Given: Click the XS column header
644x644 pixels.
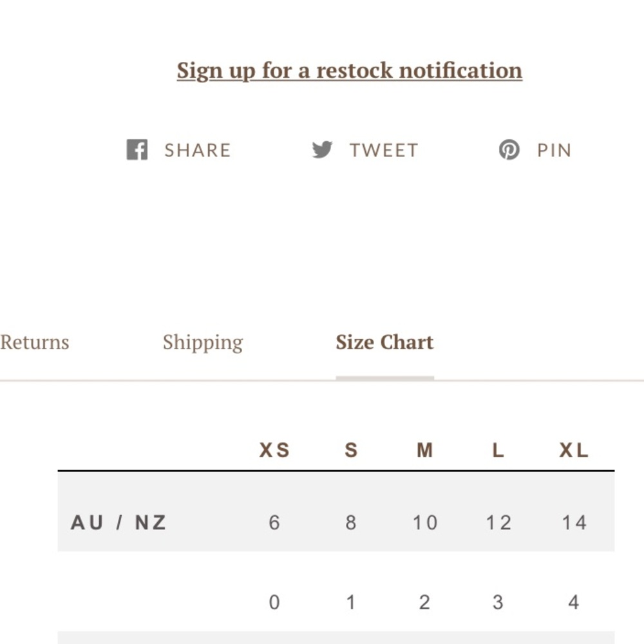Looking at the screenshot, I should [274, 450].
